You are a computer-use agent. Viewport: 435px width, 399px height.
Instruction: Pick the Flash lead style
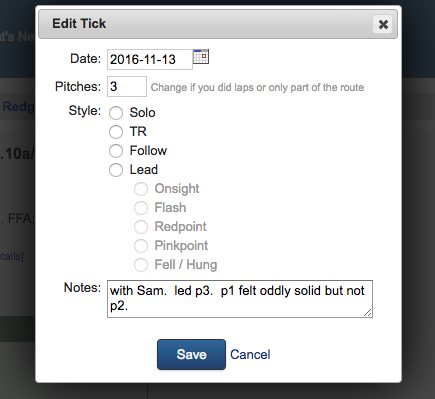(x=141, y=208)
